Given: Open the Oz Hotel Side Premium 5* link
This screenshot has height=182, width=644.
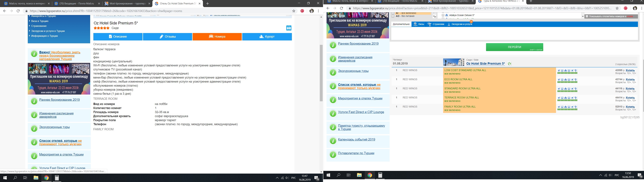Looking at the screenshot, I should (x=485, y=64).
